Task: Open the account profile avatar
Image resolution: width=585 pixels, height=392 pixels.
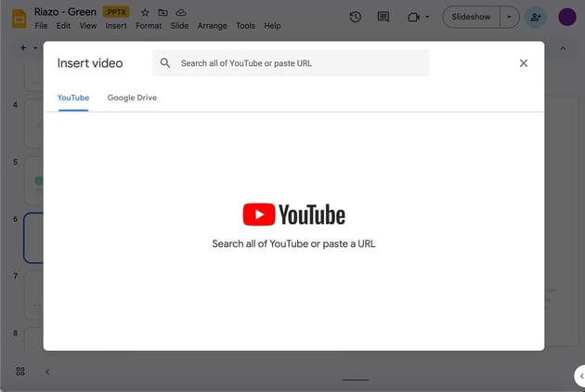Action: coord(566,17)
